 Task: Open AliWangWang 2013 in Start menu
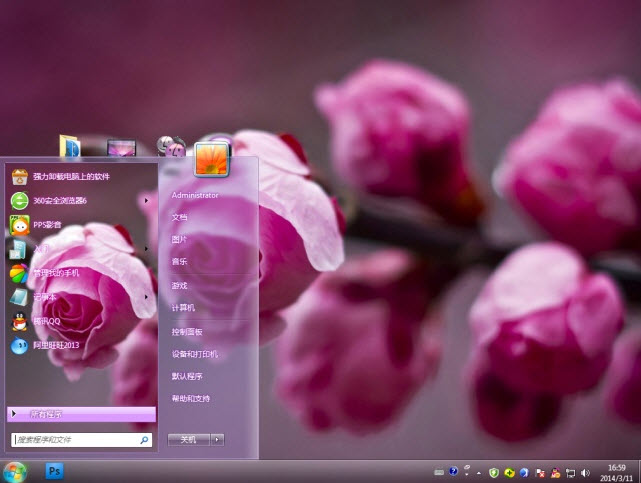[x=55, y=345]
